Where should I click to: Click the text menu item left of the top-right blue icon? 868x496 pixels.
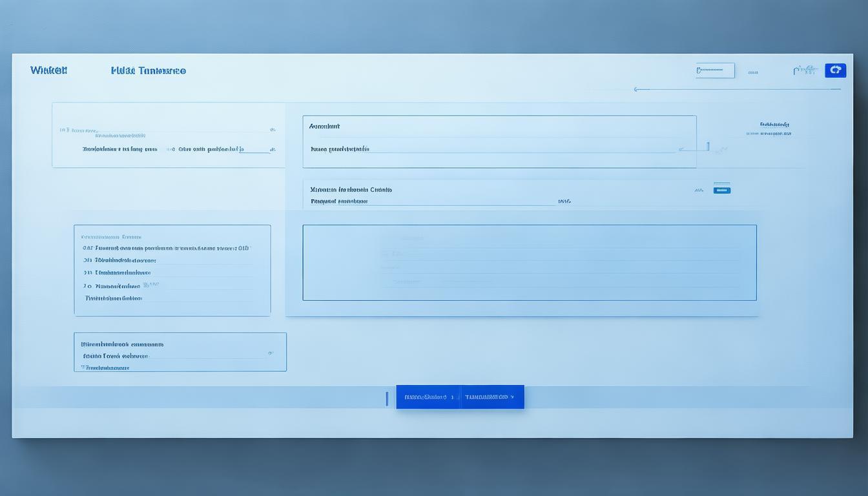805,70
